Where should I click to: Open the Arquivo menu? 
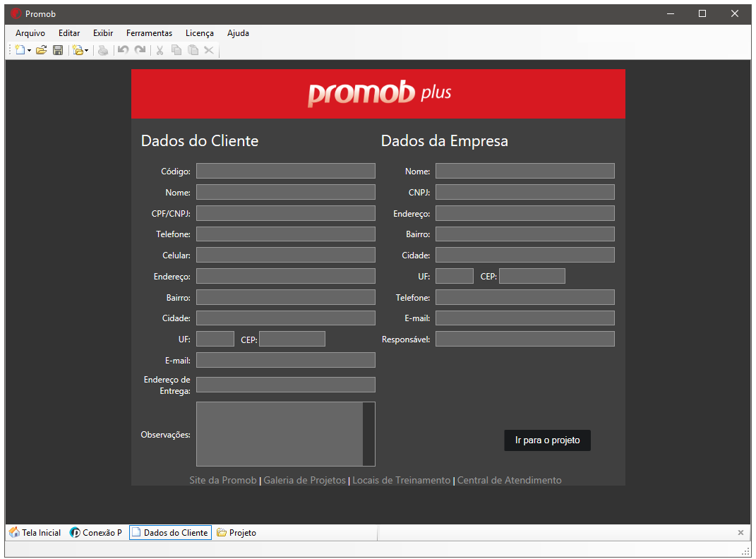30,32
